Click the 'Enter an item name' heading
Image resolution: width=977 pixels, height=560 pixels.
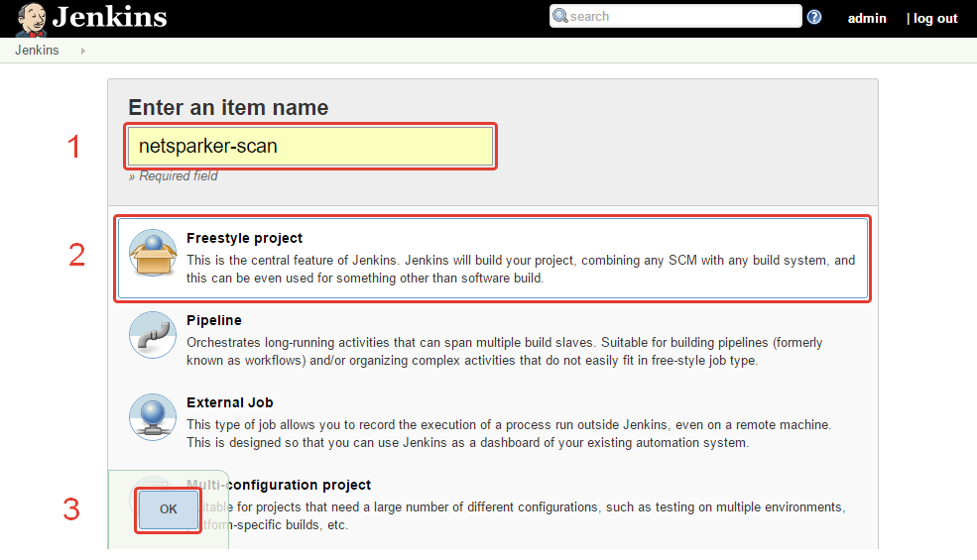point(228,108)
